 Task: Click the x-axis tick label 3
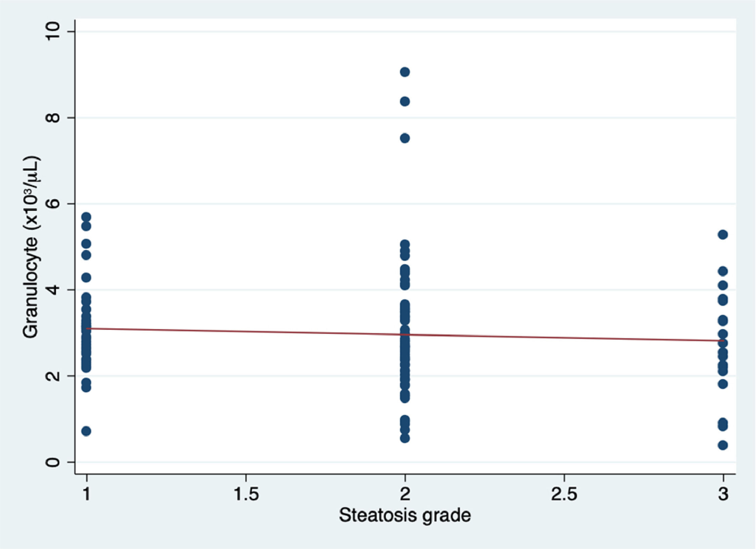point(723,494)
